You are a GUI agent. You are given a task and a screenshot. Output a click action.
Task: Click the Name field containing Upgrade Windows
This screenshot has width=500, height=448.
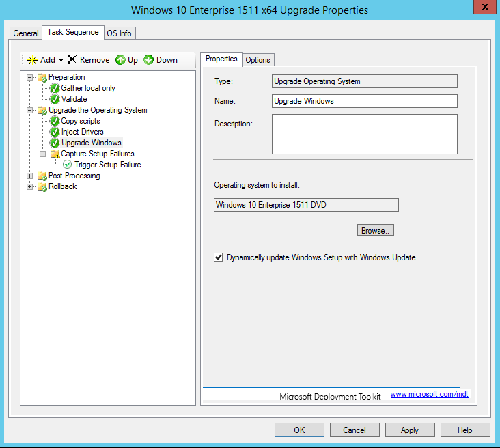[x=365, y=101]
